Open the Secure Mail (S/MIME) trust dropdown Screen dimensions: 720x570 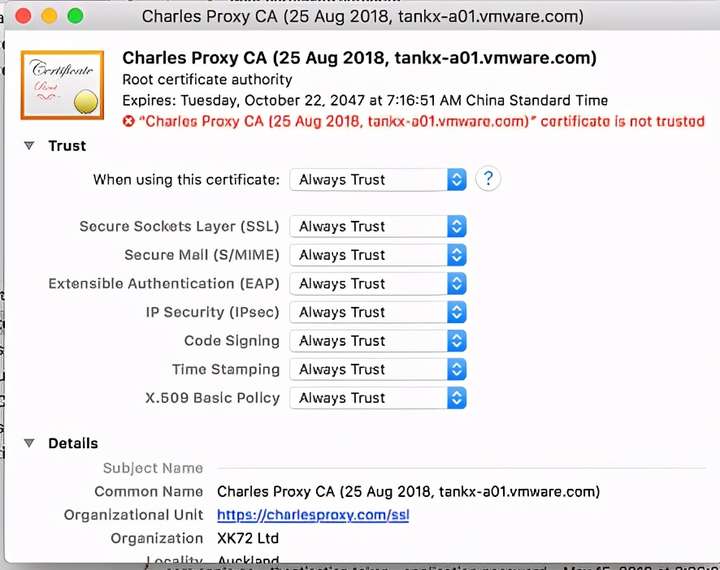(378, 255)
